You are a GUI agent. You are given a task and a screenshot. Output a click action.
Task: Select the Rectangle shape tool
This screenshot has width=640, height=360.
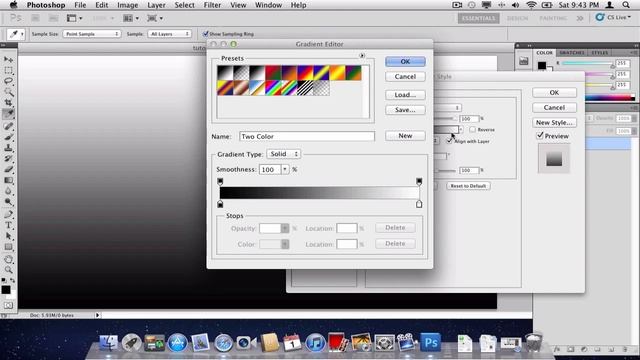pyautogui.click(x=8, y=247)
